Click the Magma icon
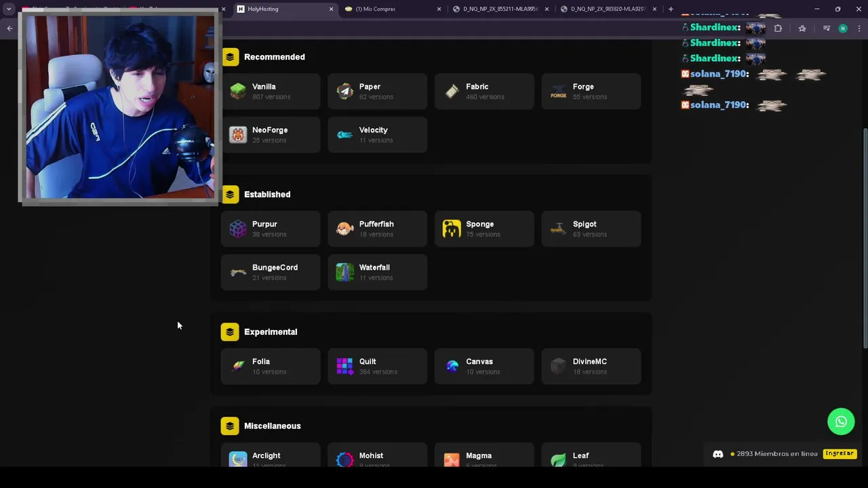The height and width of the screenshot is (488, 868). 452,460
